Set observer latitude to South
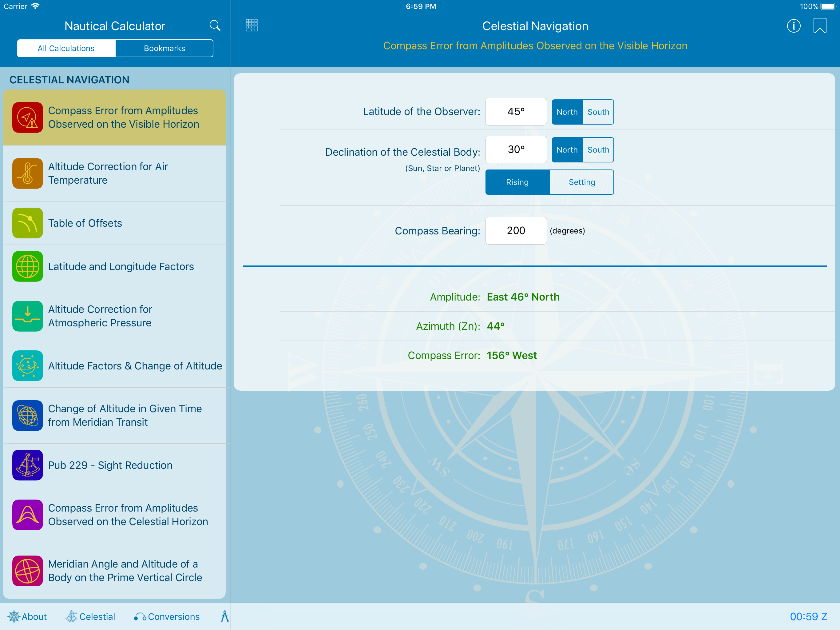This screenshot has width=840, height=630. pos(598,112)
